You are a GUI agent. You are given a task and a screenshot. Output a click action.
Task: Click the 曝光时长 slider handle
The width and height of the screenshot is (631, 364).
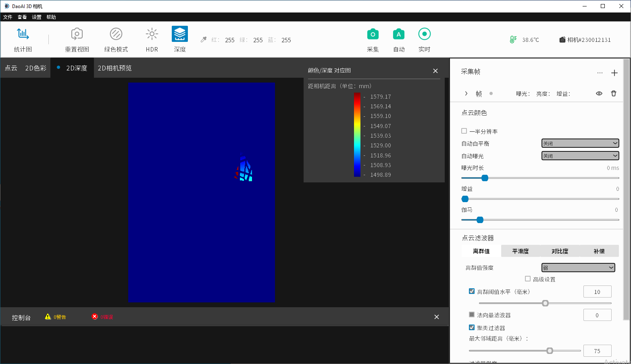485,178
